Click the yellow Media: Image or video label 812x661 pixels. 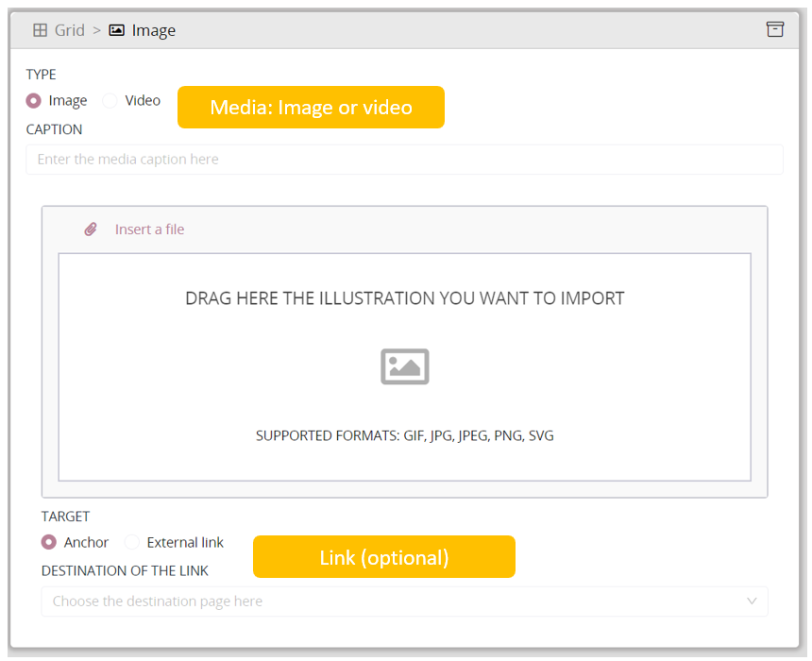pyautogui.click(x=311, y=108)
